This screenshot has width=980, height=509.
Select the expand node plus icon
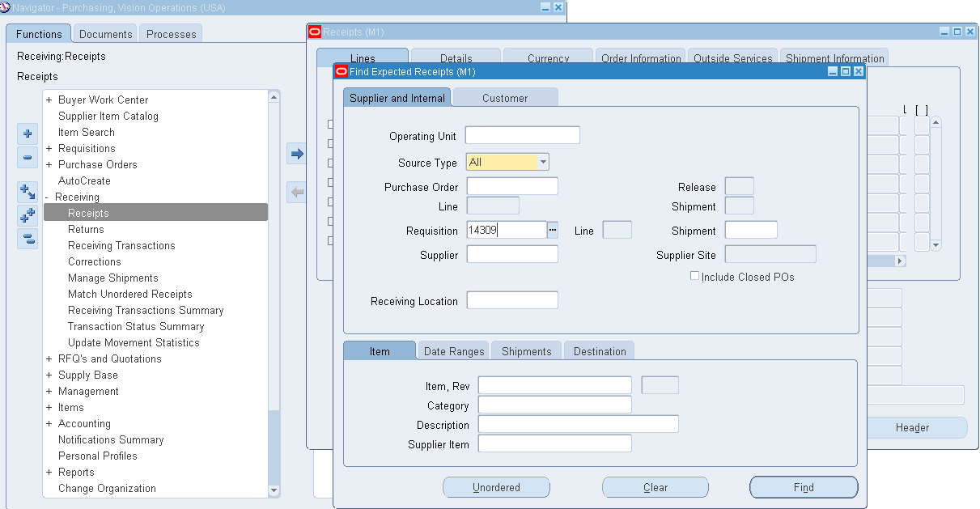28,134
